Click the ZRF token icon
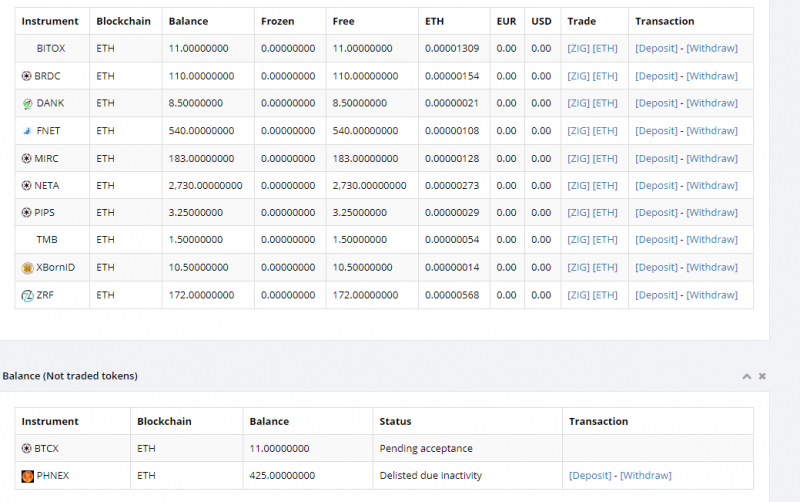The height and width of the screenshot is (502, 800). pos(28,295)
